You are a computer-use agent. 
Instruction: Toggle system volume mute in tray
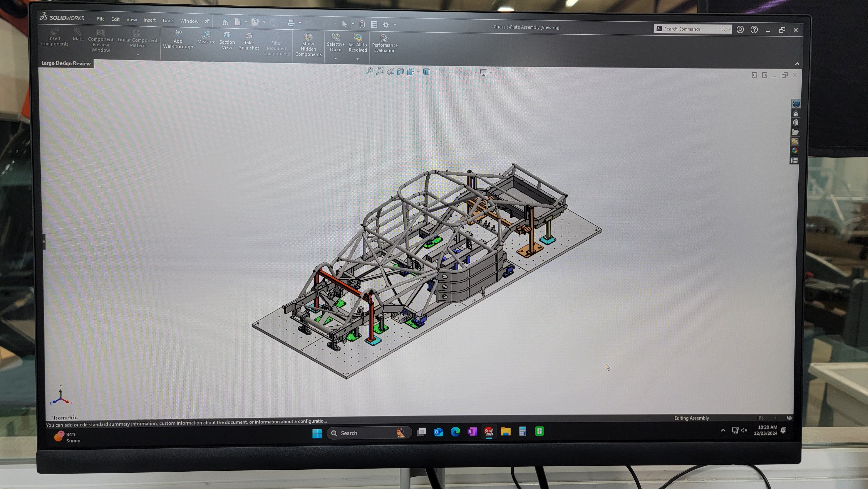(x=744, y=430)
